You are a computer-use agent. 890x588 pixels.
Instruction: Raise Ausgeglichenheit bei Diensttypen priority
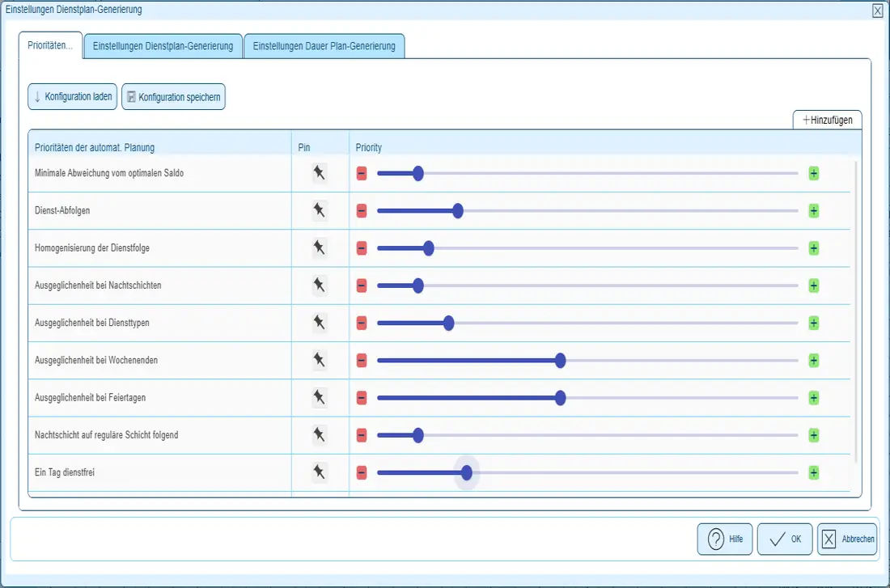pyautogui.click(x=813, y=324)
